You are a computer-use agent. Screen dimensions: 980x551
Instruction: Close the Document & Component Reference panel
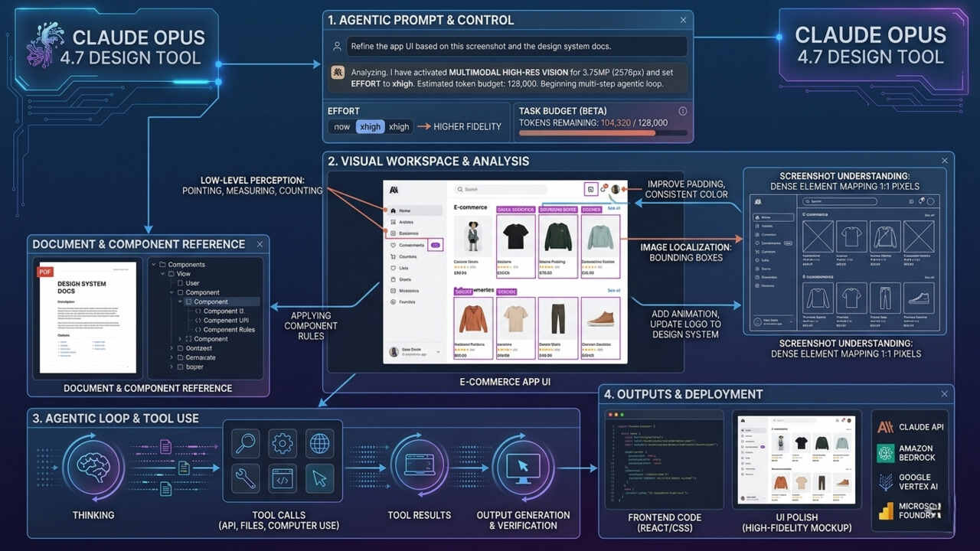(x=260, y=244)
